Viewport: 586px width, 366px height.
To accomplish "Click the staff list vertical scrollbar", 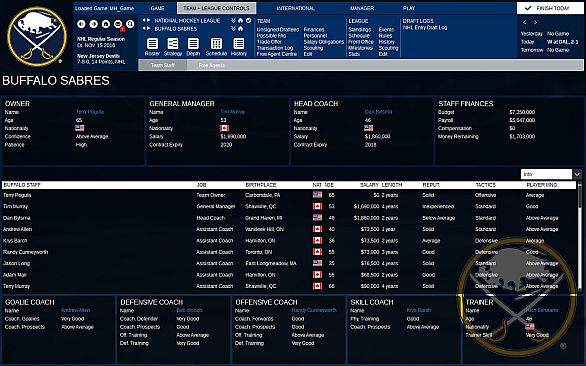I will 580,238.
